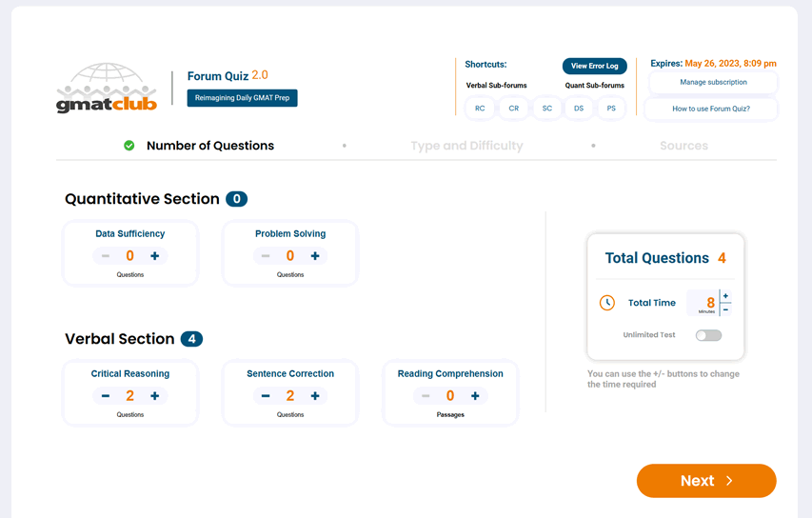Increase Sentence Correction question count
Screen dimensions: 812x518
click(315, 396)
